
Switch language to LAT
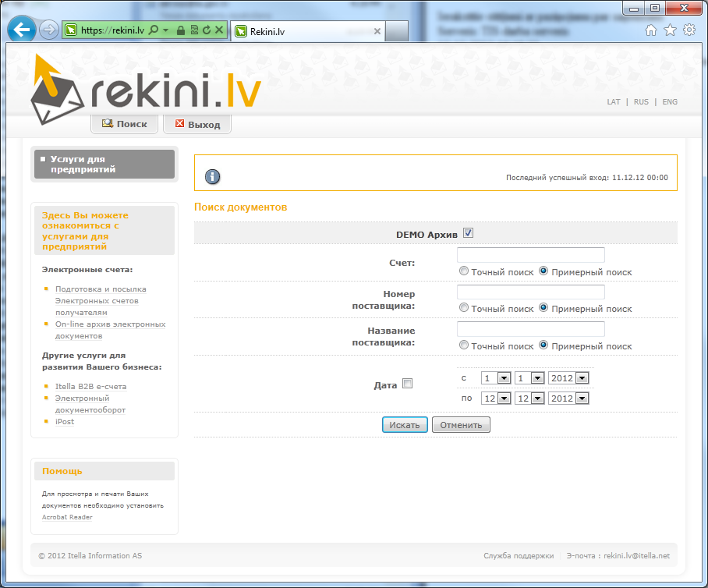coord(614,102)
